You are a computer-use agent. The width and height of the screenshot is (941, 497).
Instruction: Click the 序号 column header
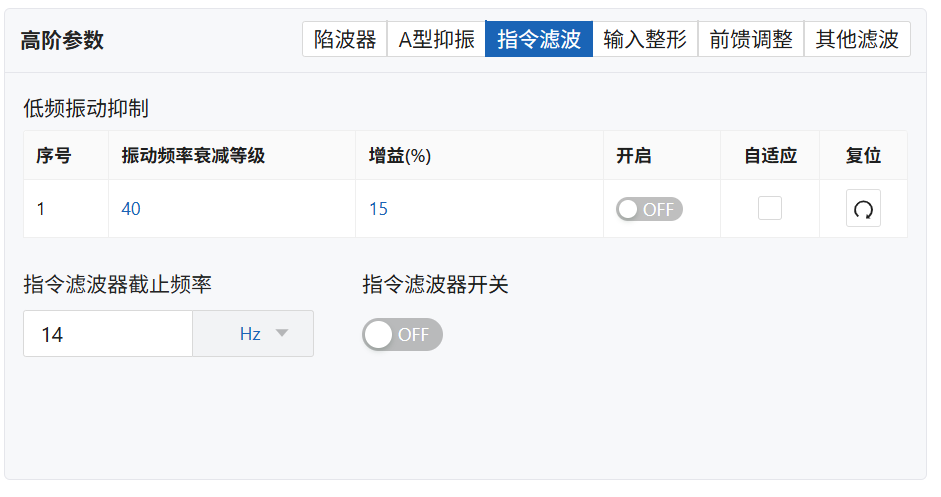click(53, 156)
